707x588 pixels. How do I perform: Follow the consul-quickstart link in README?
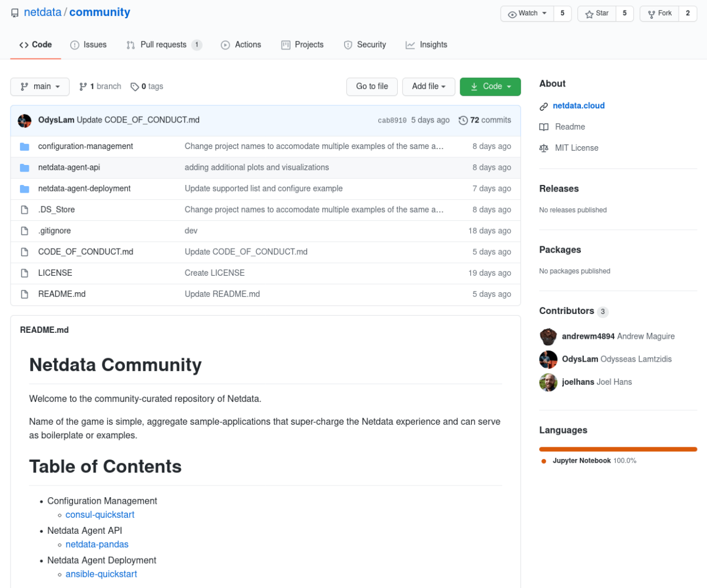(100, 515)
